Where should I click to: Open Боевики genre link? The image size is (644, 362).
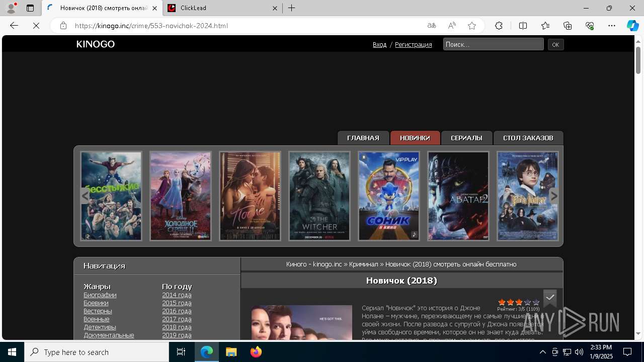click(96, 303)
